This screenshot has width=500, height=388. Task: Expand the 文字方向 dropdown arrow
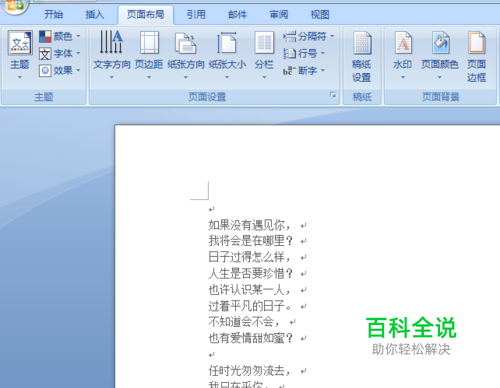pyautogui.click(x=112, y=77)
